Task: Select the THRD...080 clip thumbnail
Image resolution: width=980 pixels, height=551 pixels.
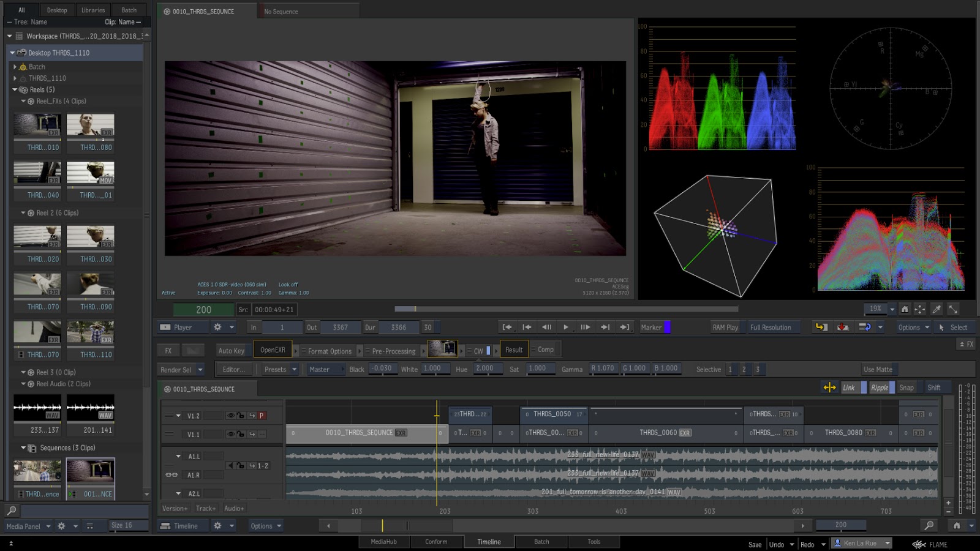Action: tap(90, 126)
